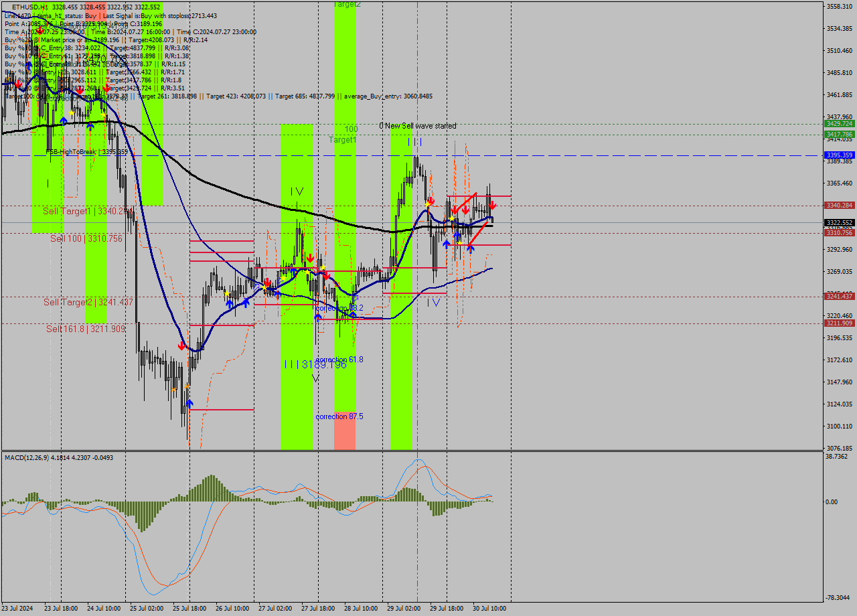Select the yellow dot marker before the 29 Jul rally
Viewport: 857px width, 616px height.
tap(428, 204)
